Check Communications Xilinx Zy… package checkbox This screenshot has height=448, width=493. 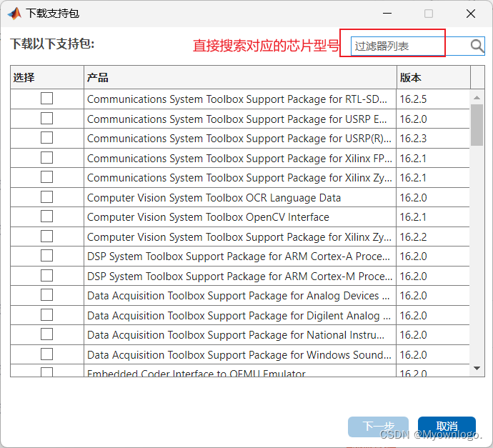46,177
